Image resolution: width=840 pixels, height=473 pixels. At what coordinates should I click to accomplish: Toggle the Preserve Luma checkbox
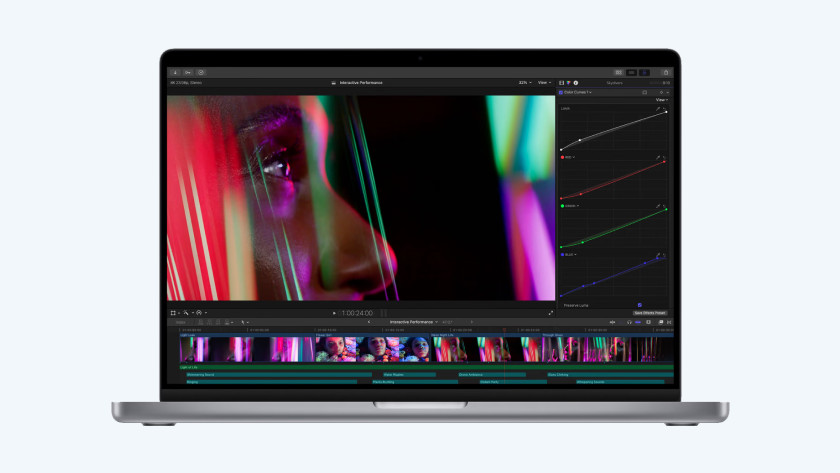(x=640, y=305)
